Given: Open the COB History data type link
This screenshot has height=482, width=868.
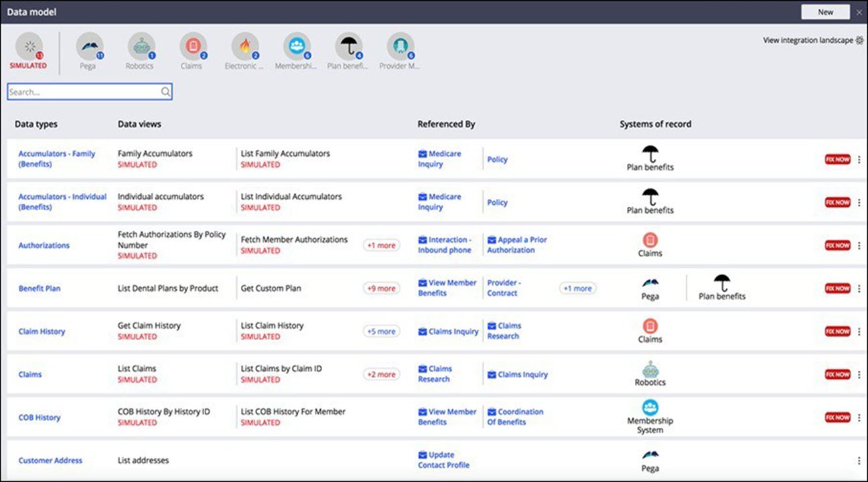Looking at the screenshot, I should point(39,418).
